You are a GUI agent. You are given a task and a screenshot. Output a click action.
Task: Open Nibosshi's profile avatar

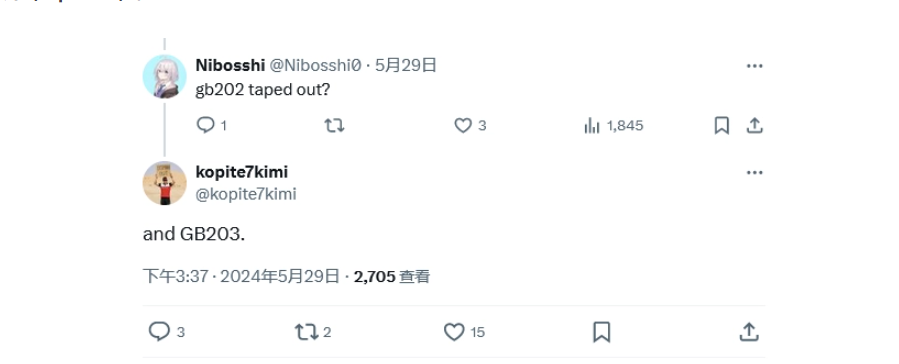165,76
